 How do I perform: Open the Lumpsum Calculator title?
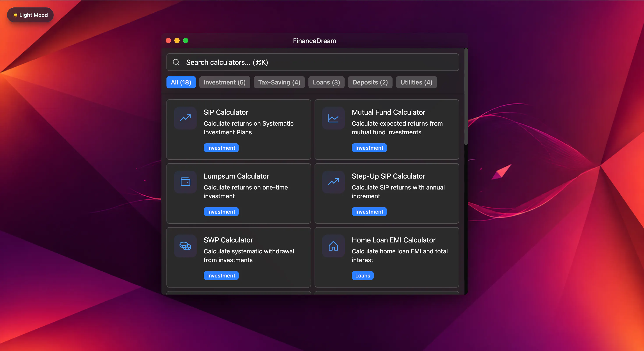point(236,176)
